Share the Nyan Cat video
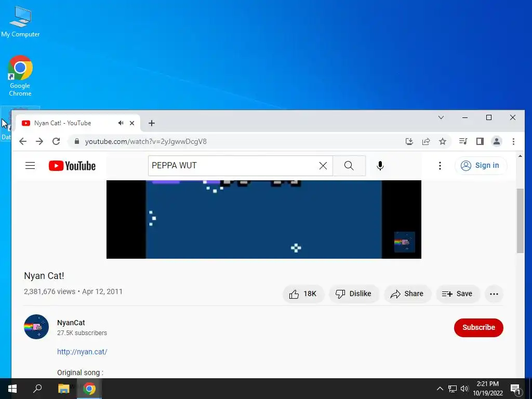Screen dimensions: 532x399 407,294
